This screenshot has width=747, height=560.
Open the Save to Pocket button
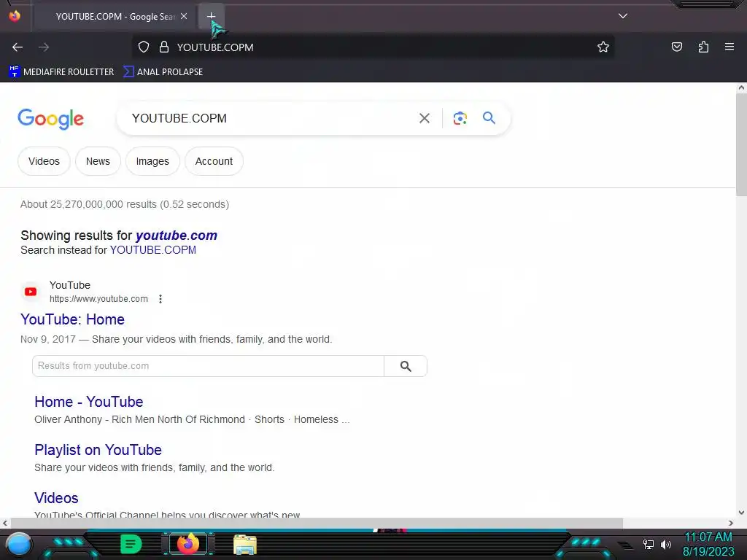point(676,47)
